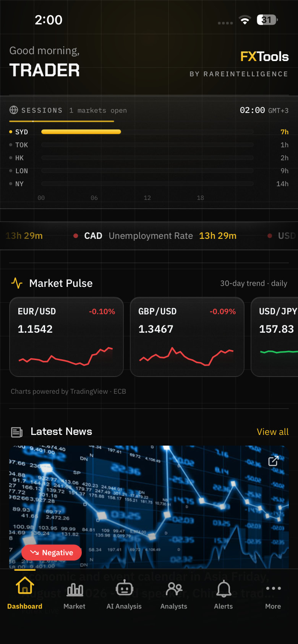Open the More dots menu
This screenshot has width=298, height=644.
pos(273,588)
